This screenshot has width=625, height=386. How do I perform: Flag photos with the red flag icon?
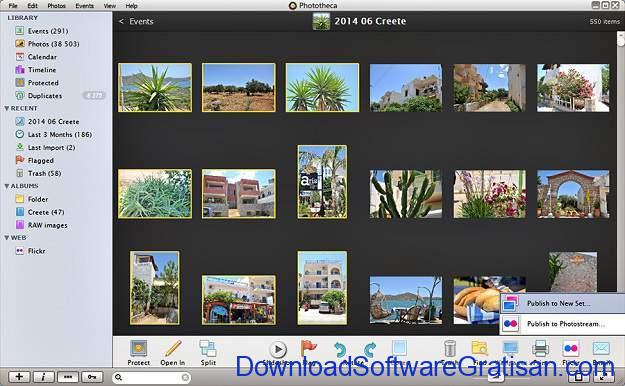[308, 349]
